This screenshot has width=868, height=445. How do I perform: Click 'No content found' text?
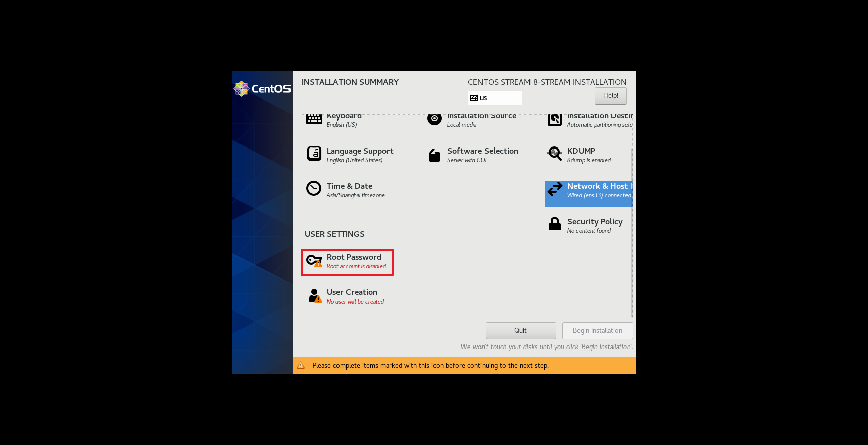click(x=589, y=231)
